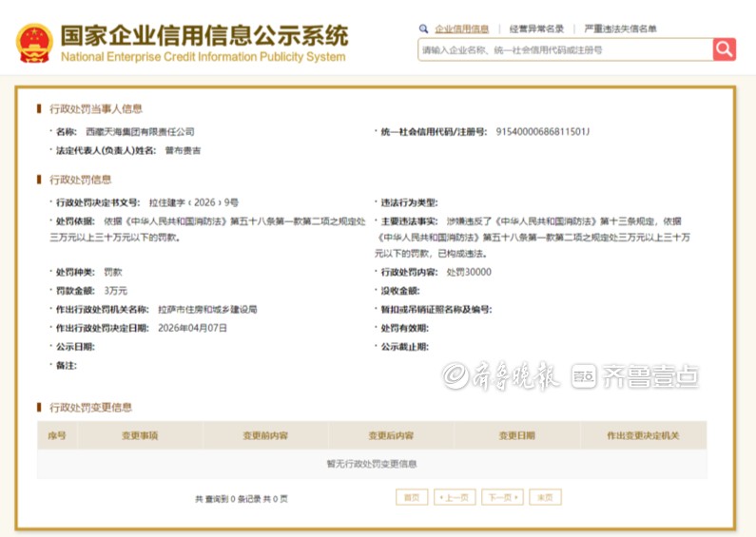Jump to last page with 末页

[x=546, y=497]
